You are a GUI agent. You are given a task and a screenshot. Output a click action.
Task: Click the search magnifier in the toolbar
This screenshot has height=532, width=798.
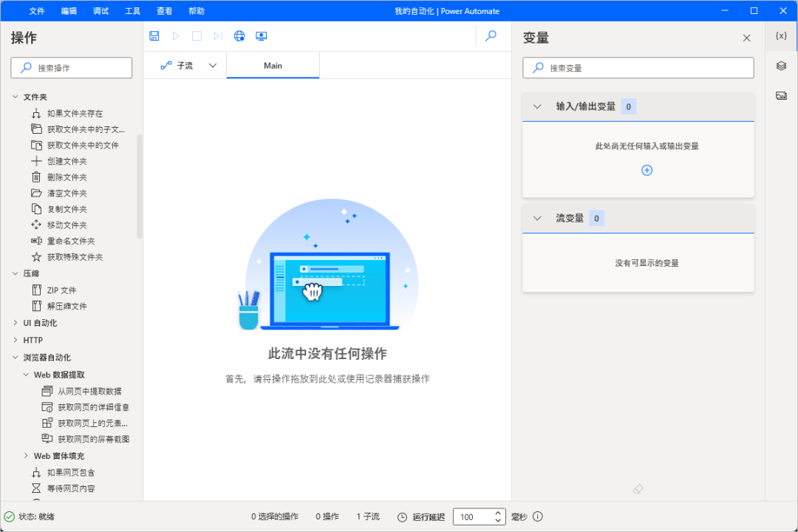click(x=491, y=36)
